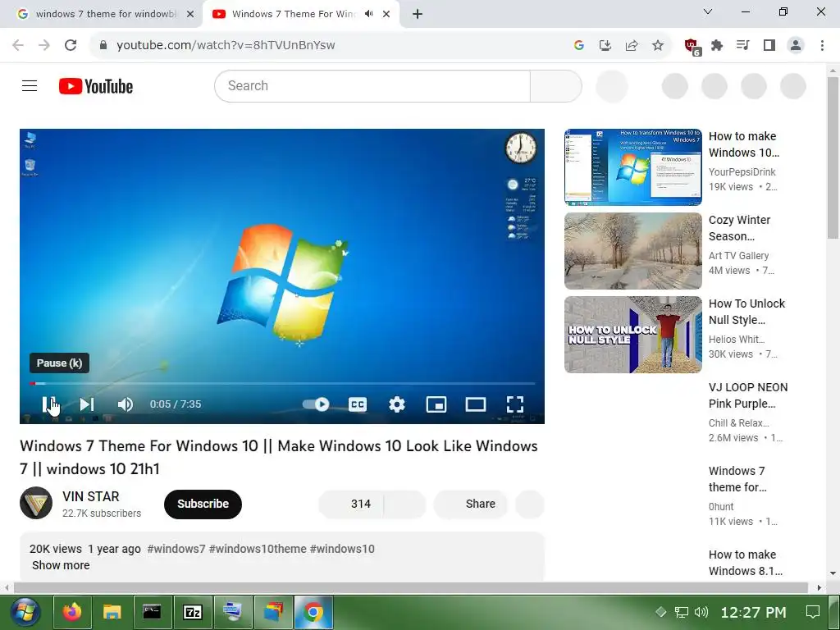
Task: View site information lock icon
Action: coord(103,45)
